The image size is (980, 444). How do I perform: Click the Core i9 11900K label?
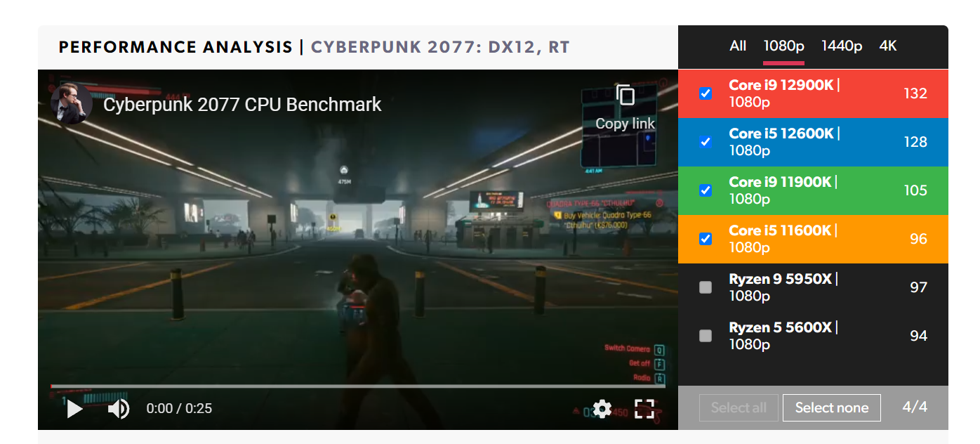click(x=783, y=190)
